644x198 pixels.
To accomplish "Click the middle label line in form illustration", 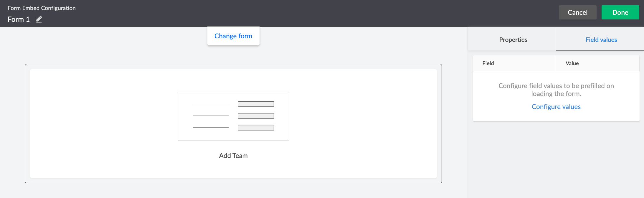I will [211, 116].
